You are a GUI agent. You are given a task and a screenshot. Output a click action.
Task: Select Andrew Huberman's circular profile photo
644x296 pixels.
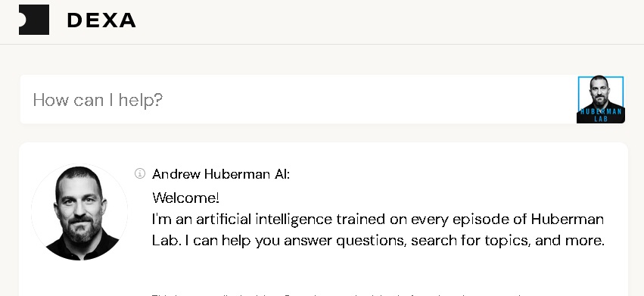pyautogui.click(x=79, y=212)
